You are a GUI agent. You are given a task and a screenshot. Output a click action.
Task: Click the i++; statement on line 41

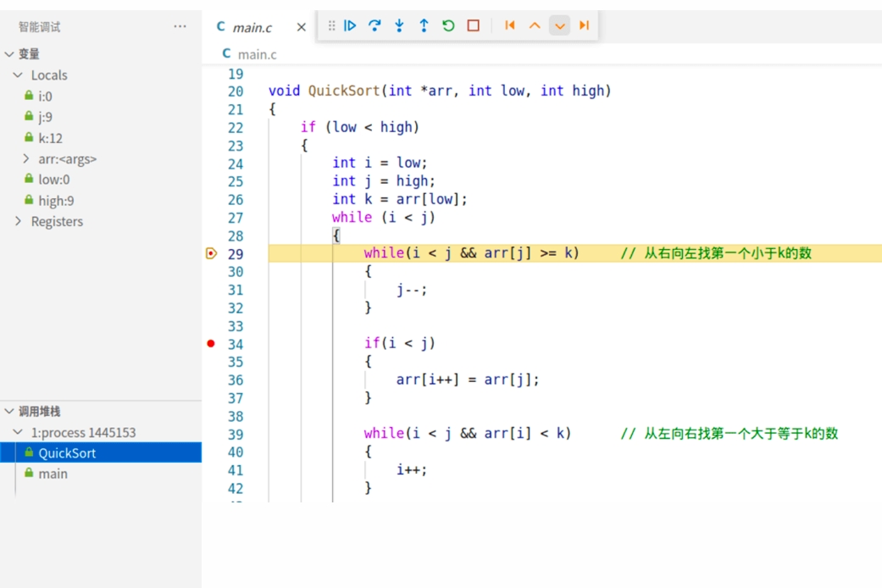point(412,470)
